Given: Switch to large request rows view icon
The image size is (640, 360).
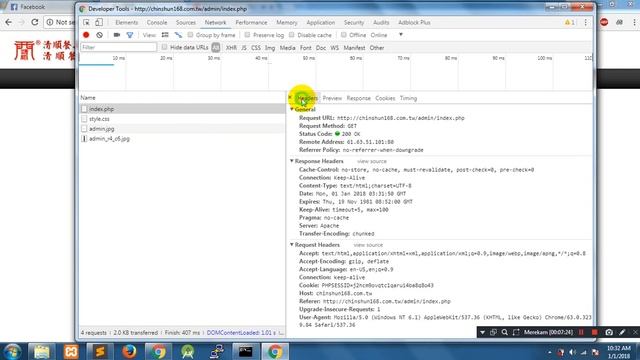Looking at the screenshot, I should (x=165, y=35).
